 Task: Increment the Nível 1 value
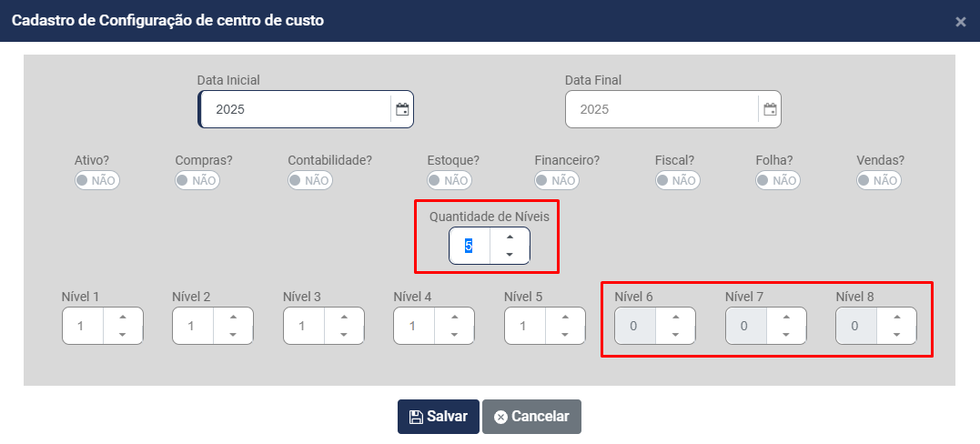(123, 317)
